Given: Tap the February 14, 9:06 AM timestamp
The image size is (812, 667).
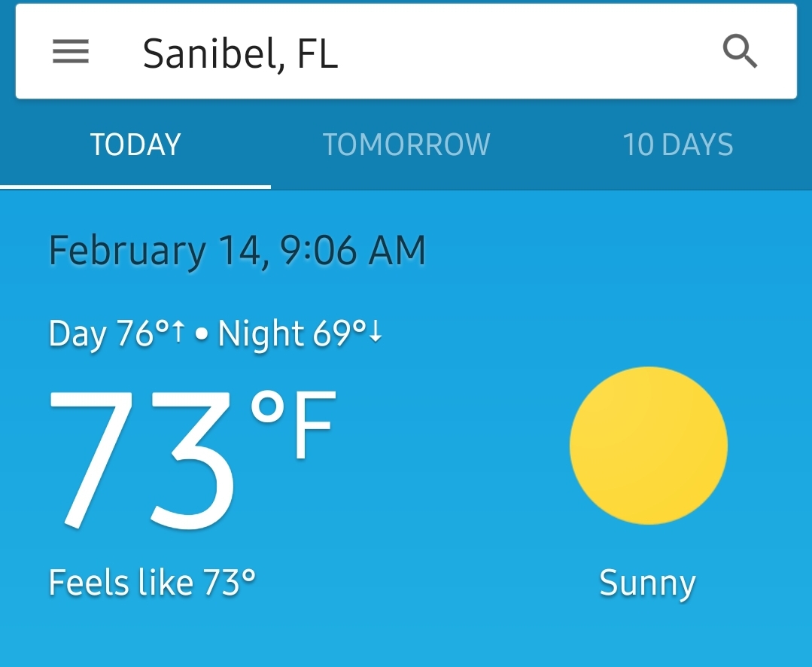Looking at the screenshot, I should 237,251.
